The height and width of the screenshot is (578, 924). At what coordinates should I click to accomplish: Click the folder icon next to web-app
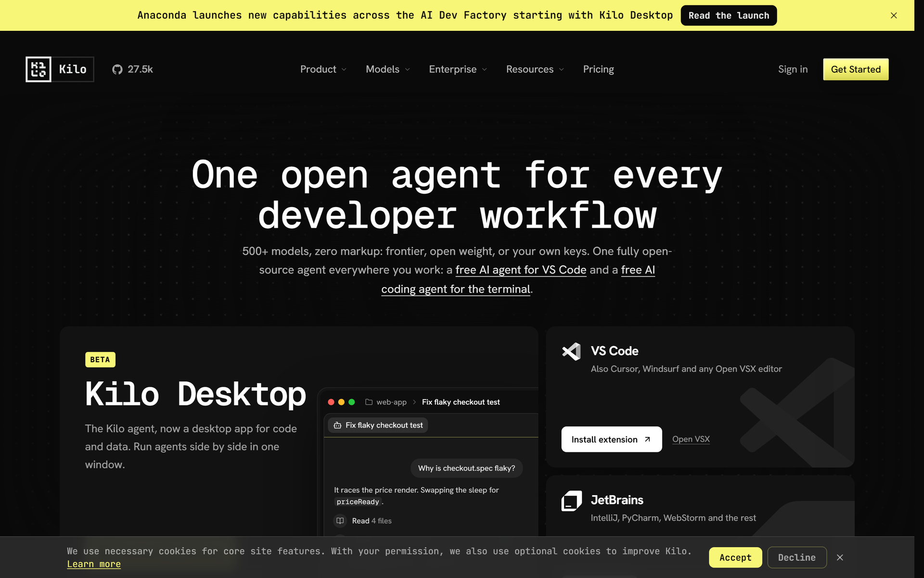tap(369, 402)
